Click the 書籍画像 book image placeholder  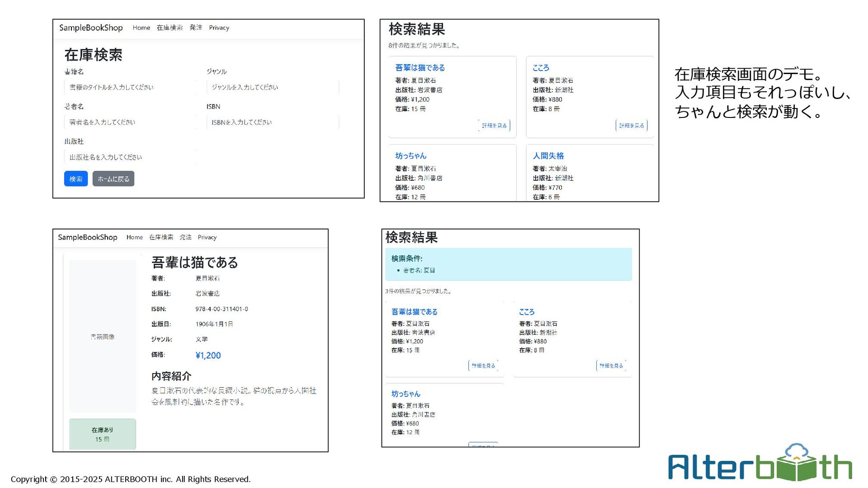point(103,337)
